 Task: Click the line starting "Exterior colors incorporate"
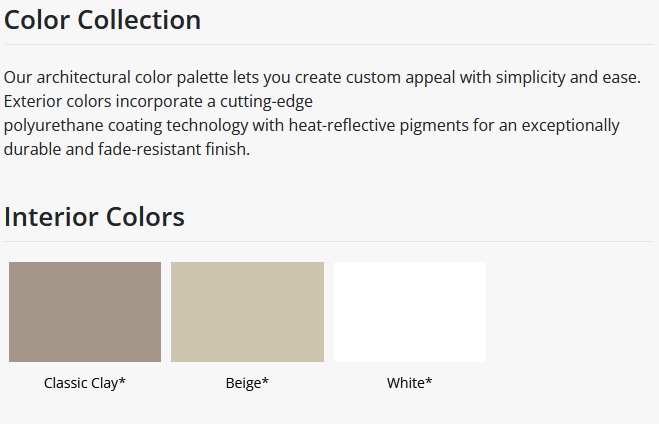(158, 101)
